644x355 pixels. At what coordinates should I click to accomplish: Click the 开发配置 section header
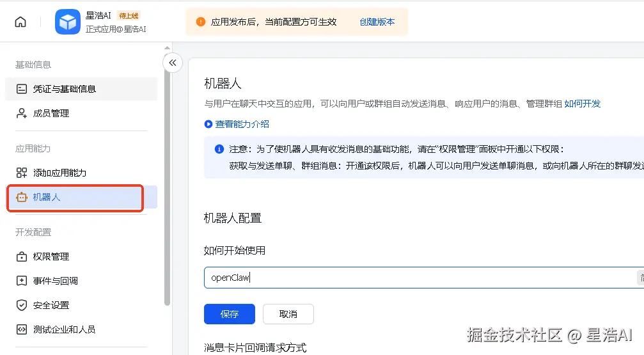(x=33, y=232)
